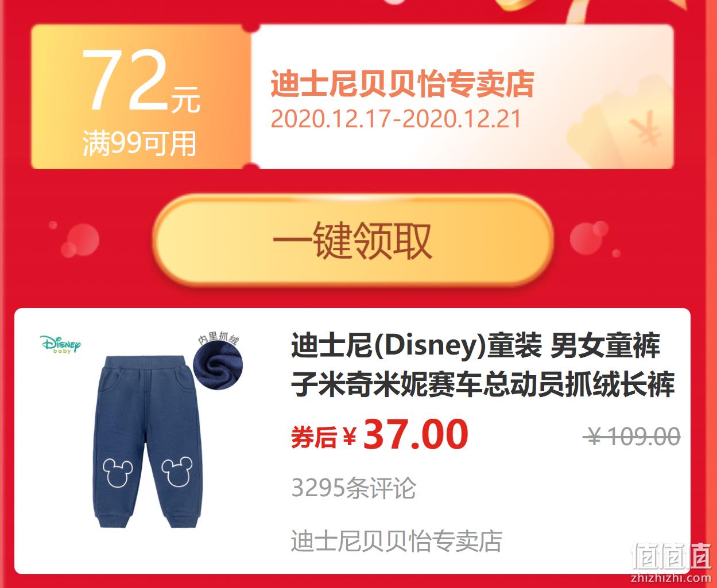Click the 72元 coupon amount panel
717x588 pixels.
click(x=141, y=97)
